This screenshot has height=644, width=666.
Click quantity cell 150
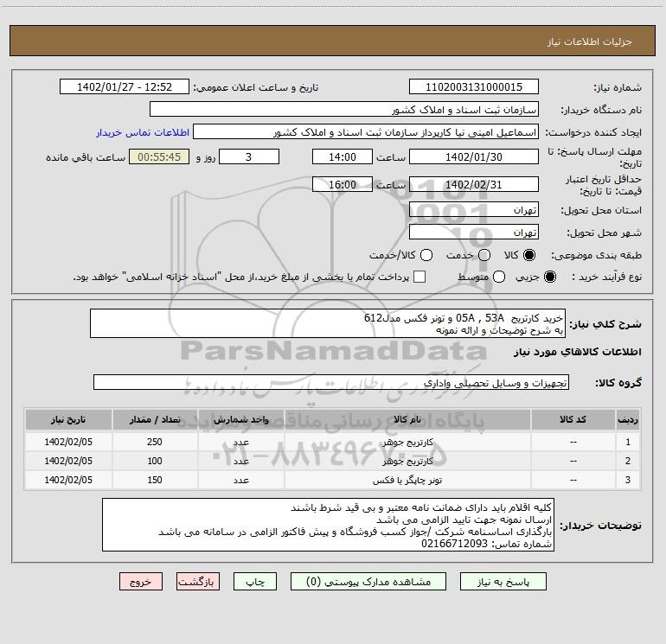[x=155, y=480]
